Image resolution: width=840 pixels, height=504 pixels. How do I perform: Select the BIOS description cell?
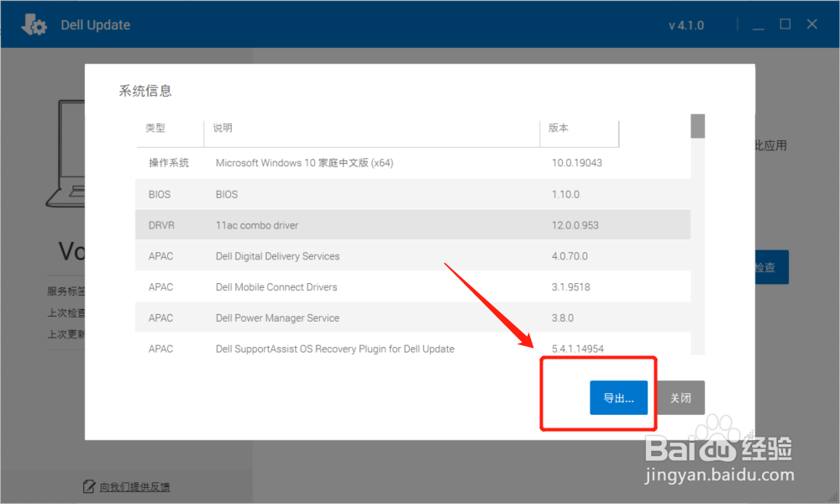pyautogui.click(x=227, y=194)
